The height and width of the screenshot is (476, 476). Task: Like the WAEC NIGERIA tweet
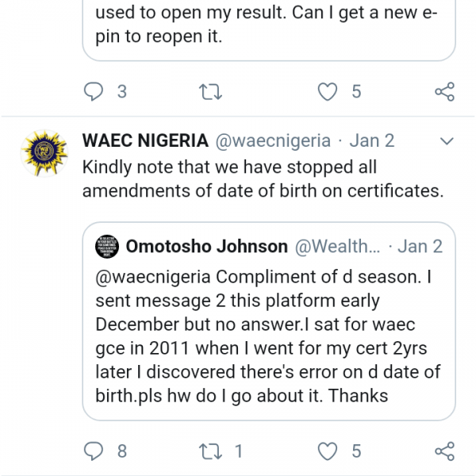328,451
